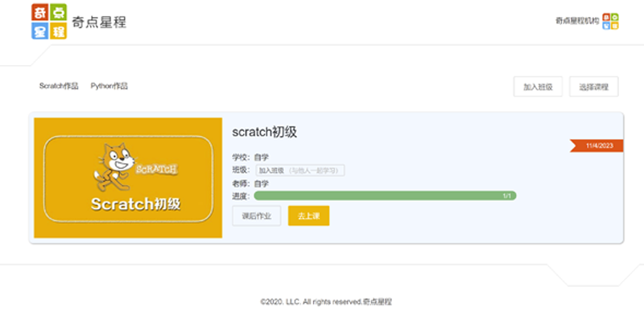Switch to the Python作品 tab

109,86
